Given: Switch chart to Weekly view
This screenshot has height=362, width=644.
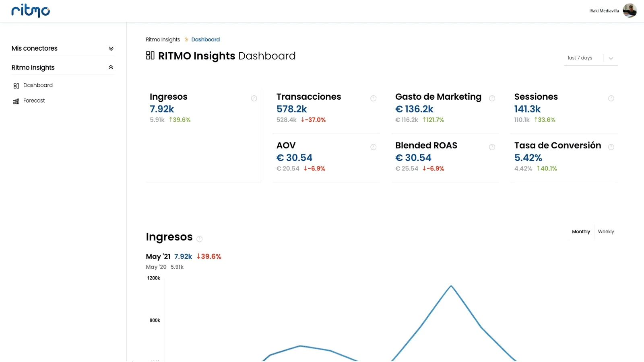Looking at the screenshot, I should tap(606, 232).
